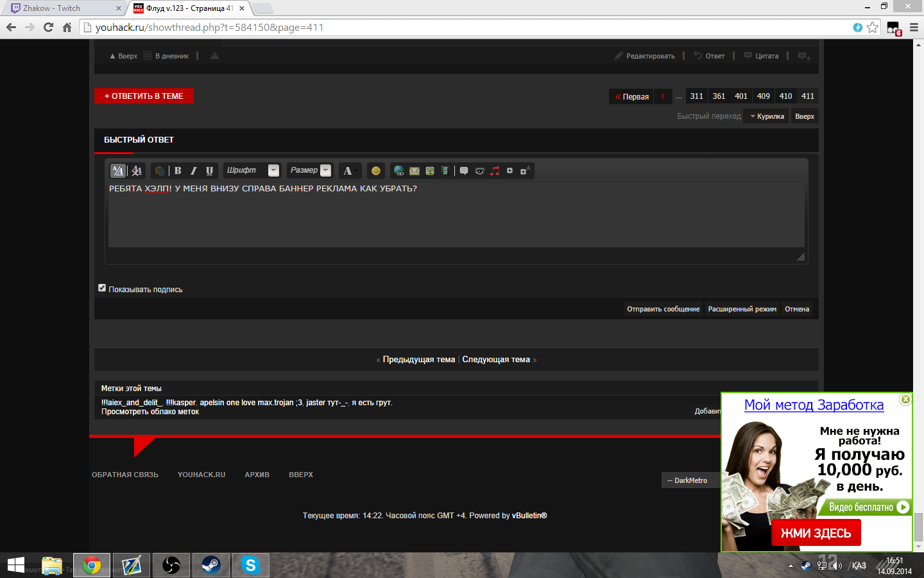The height and width of the screenshot is (578, 924).
Task: Click ЖМИ ЗДЕСЬ button in ad
Action: tap(816, 533)
